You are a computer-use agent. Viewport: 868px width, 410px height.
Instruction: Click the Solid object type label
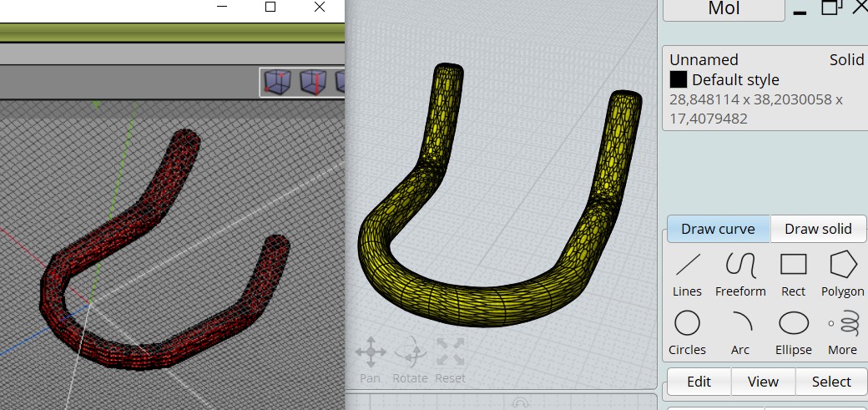[x=846, y=60]
